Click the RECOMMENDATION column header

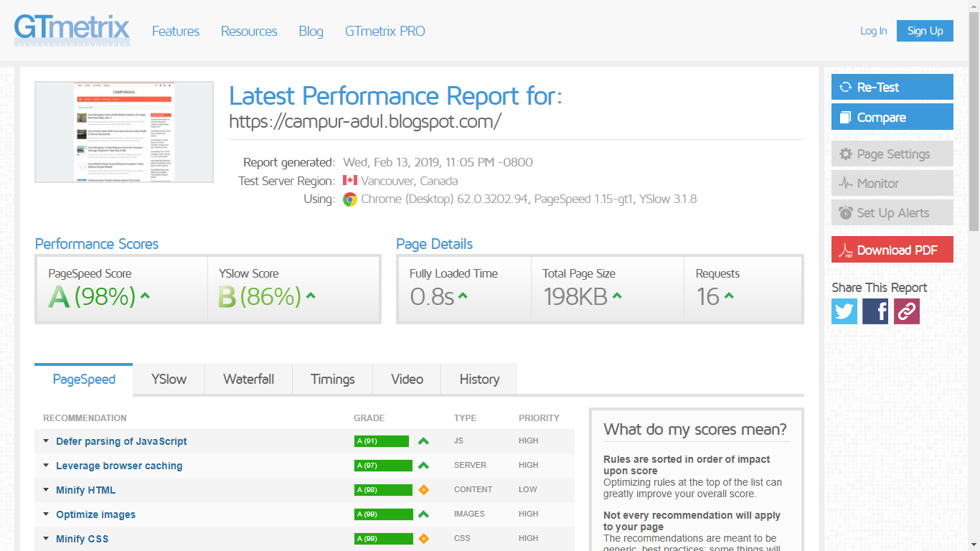pyautogui.click(x=85, y=418)
